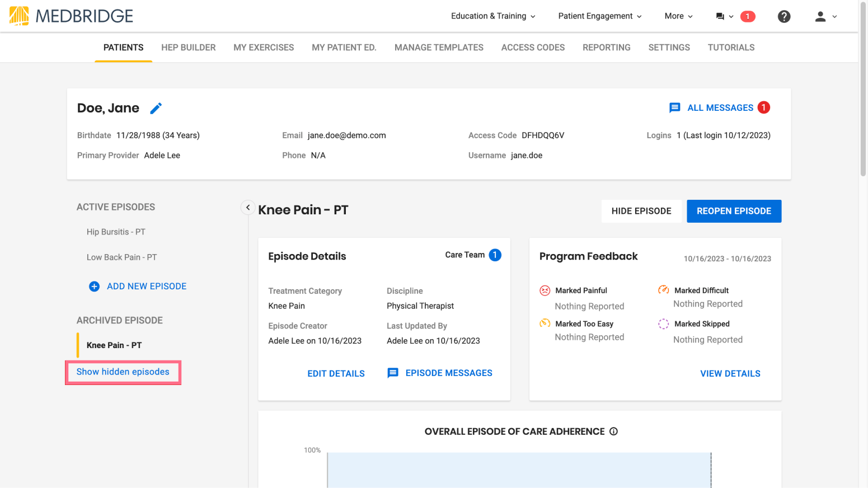Click View Details in Program Feedback

point(730,374)
